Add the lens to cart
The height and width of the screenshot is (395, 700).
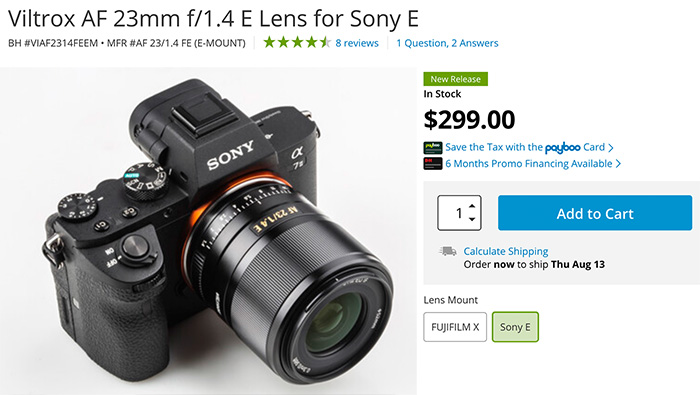595,213
